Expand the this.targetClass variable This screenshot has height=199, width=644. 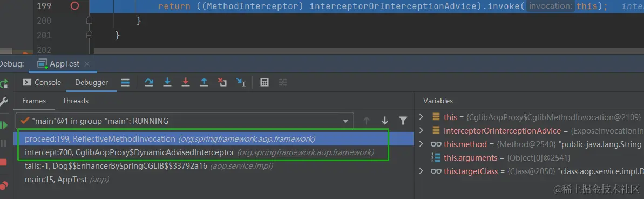pyautogui.click(x=421, y=171)
